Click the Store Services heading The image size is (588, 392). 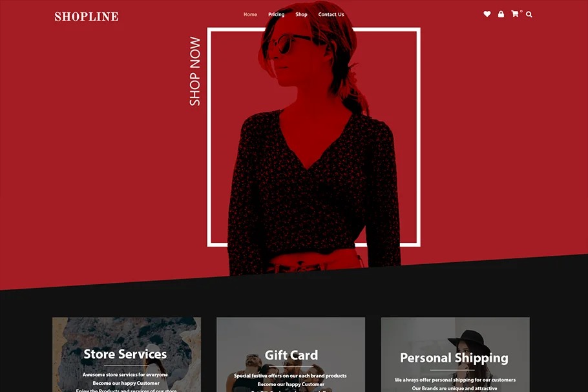pyautogui.click(x=125, y=354)
